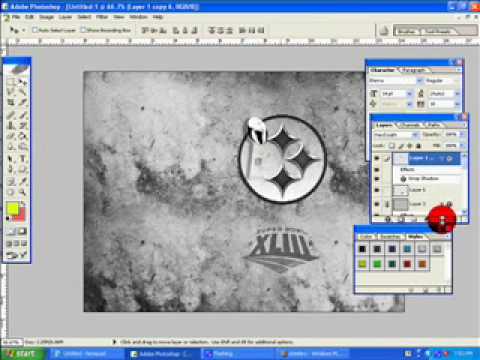Select the Dodge tool
Viewport: 480px width, 360px height.
pyautogui.click(x=22, y=146)
